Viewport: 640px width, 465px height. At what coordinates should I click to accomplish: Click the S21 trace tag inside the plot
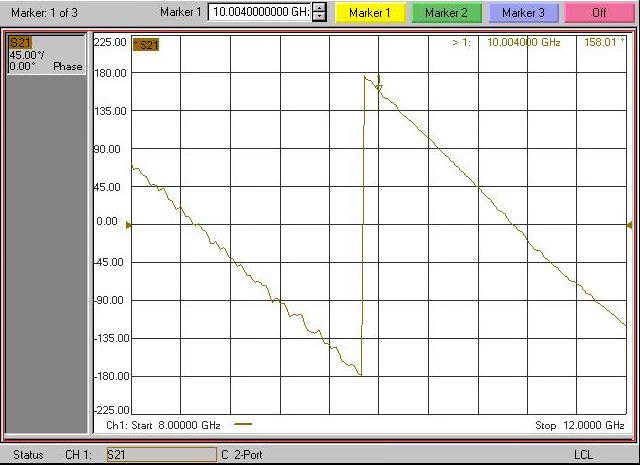pos(146,45)
